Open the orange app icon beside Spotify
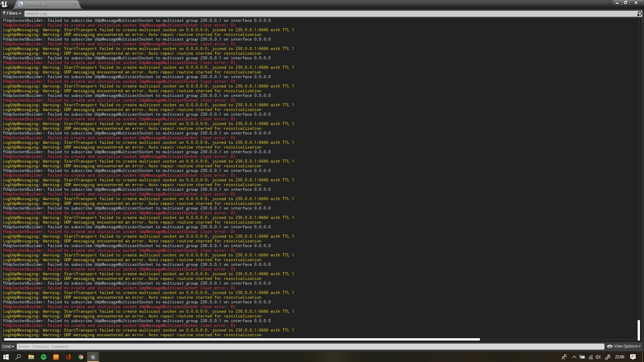 pyautogui.click(x=56, y=357)
